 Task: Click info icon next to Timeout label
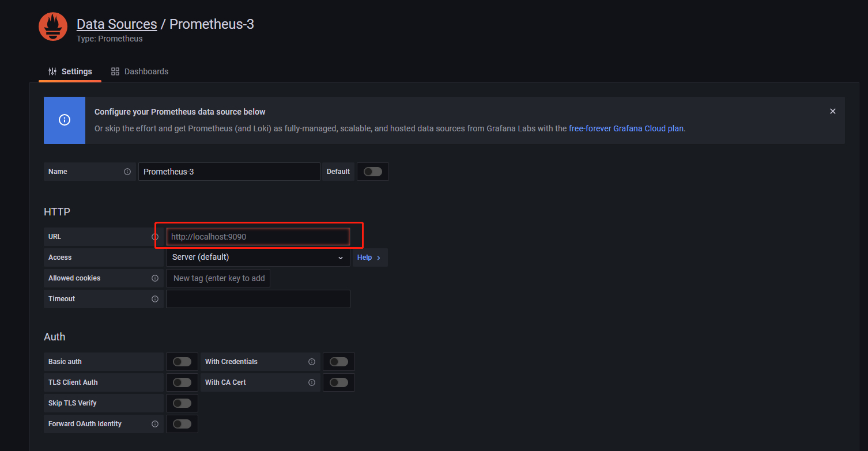[x=155, y=299]
